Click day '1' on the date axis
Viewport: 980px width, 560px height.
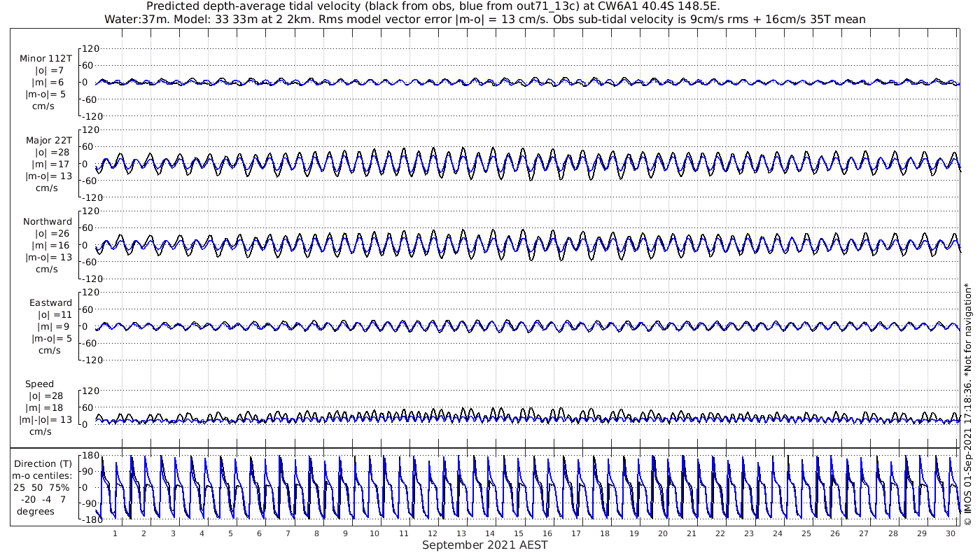pyautogui.click(x=115, y=533)
